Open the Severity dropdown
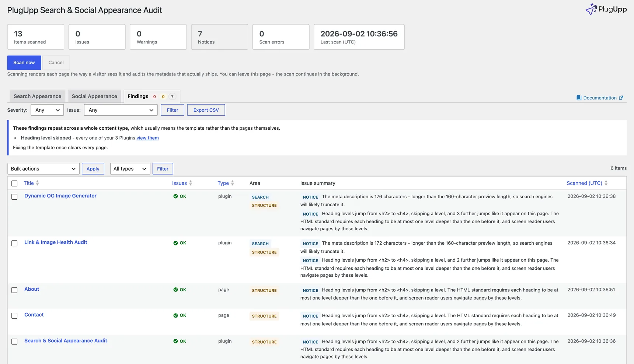Screen dimensions: 634x364 click(x=47, y=110)
